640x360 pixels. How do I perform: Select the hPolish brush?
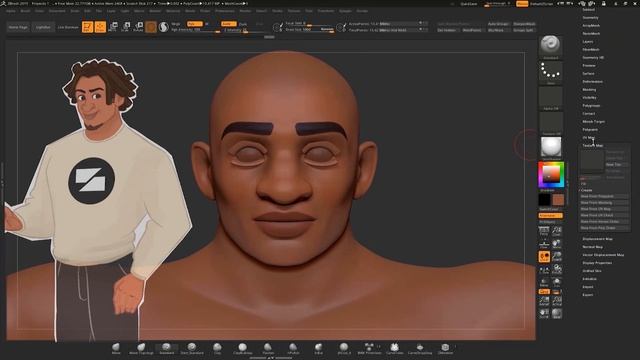click(293, 348)
